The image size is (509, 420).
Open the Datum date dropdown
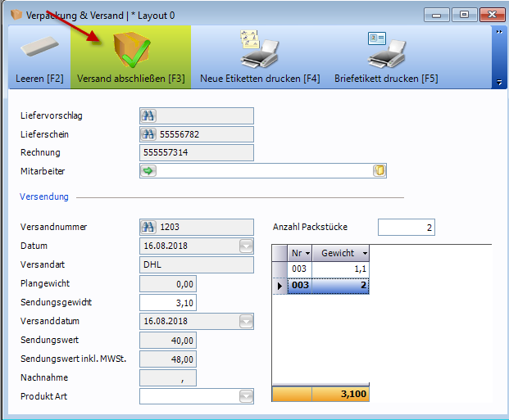(246, 246)
